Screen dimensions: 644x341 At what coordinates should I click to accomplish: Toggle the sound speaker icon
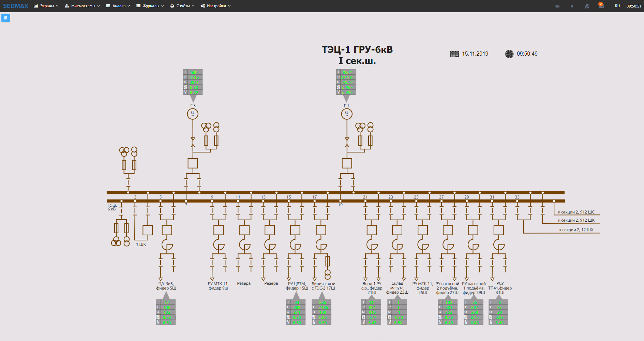[572, 6]
